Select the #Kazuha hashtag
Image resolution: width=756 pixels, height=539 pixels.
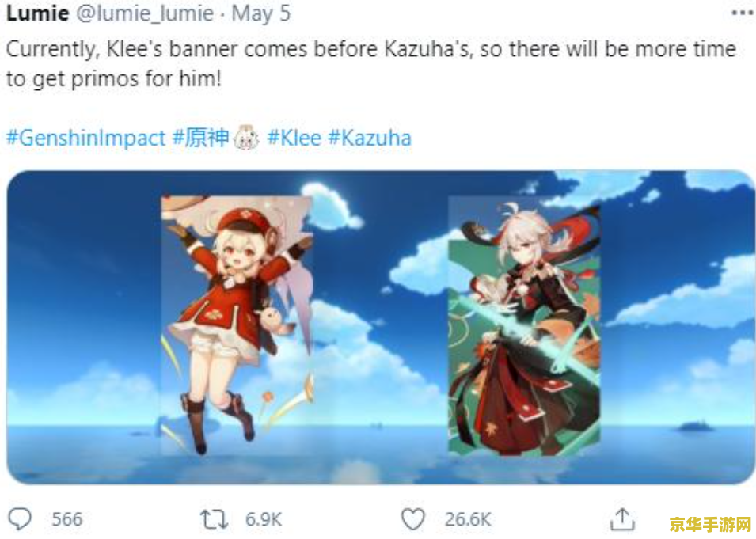(x=370, y=139)
